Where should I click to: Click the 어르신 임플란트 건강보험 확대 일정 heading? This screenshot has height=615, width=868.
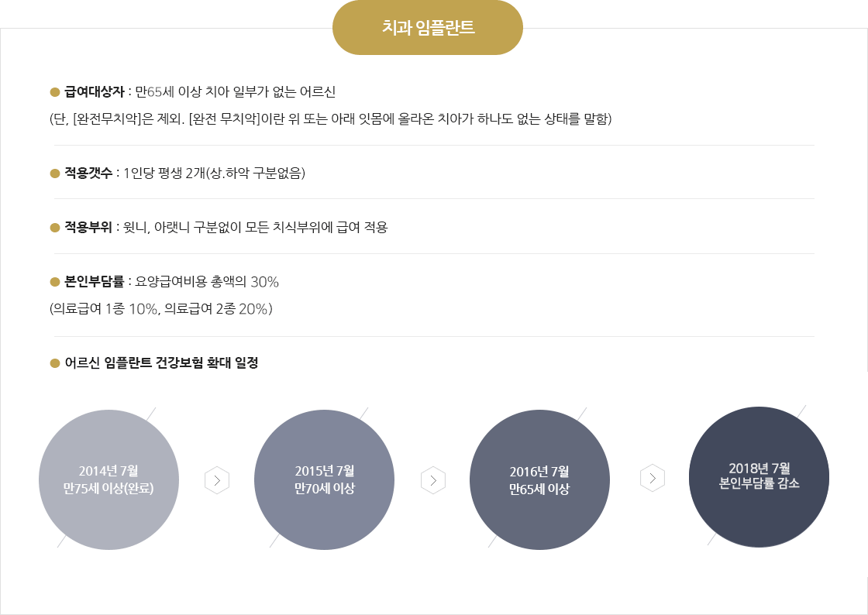pyautogui.click(x=162, y=362)
